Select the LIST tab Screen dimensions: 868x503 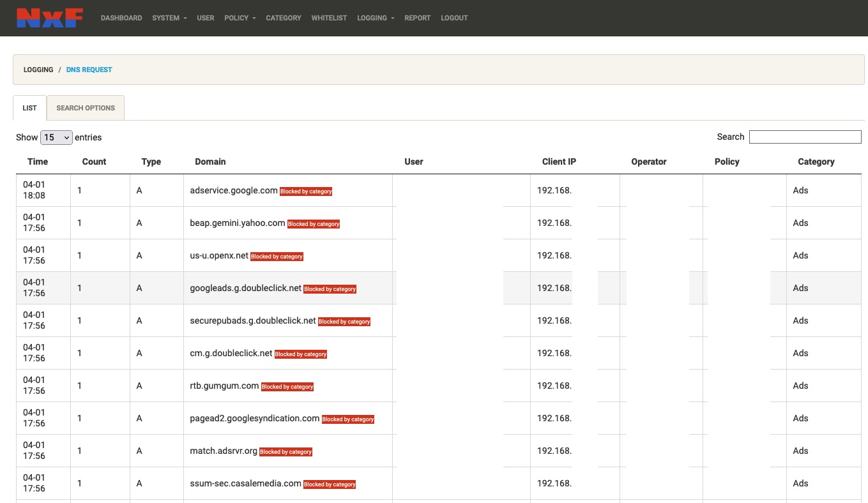pos(29,108)
